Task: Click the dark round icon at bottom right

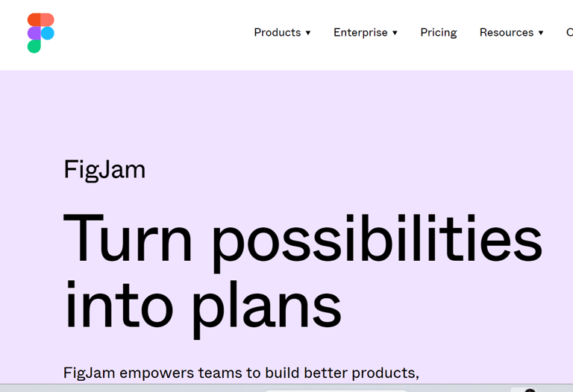Action: coord(530,391)
